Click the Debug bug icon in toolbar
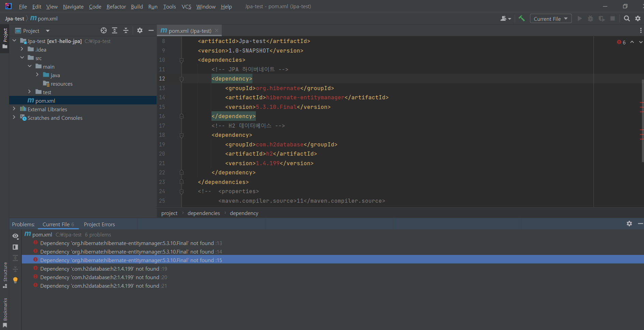This screenshot has height=330, width=644. point(590,18)
